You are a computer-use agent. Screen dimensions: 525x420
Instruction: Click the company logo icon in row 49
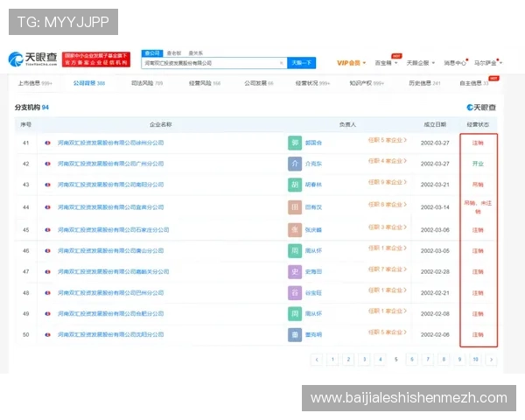(47, 314)
